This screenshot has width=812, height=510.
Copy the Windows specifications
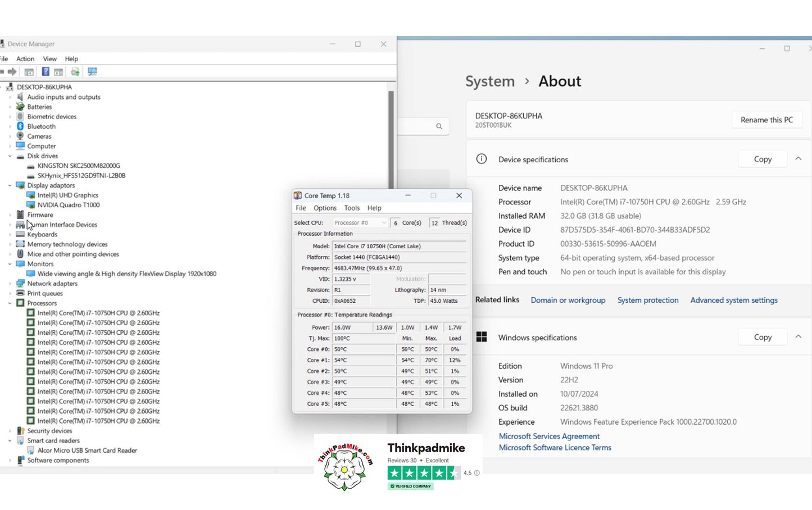click(763, 337)
